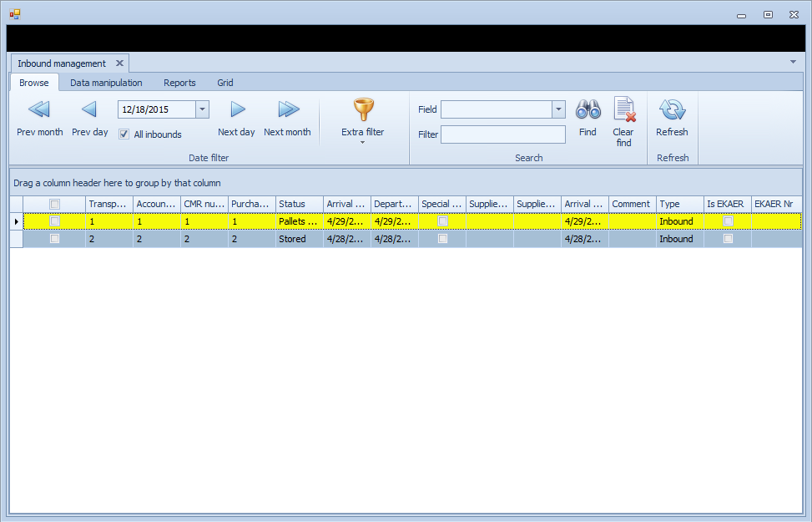This screenshot has width=812, height=522.
Task: Jump forward with Next month icon
Action: click(288, 109)
